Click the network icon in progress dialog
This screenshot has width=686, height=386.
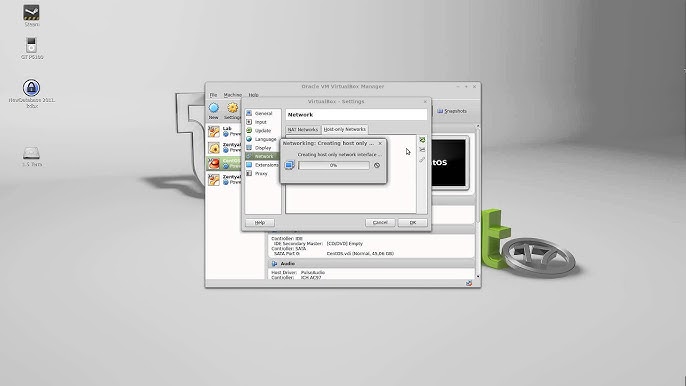point(289,165)
